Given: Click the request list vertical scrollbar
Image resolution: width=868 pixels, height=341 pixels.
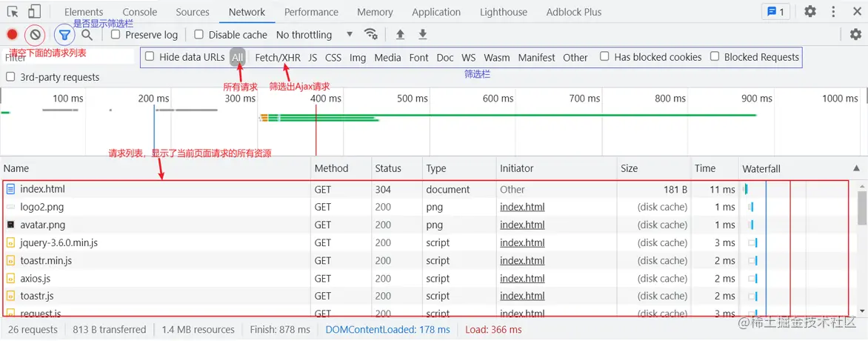Looking at the screenshot, I should (x=862, y=208).
